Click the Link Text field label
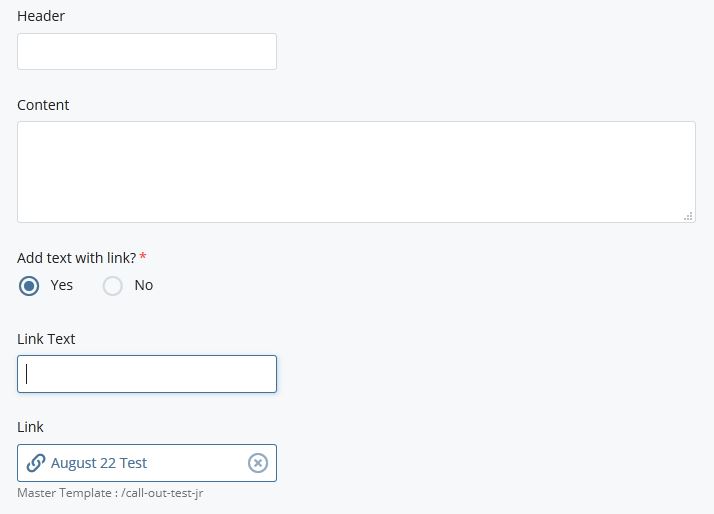The image size is (714, 514). tap(46, 339)
